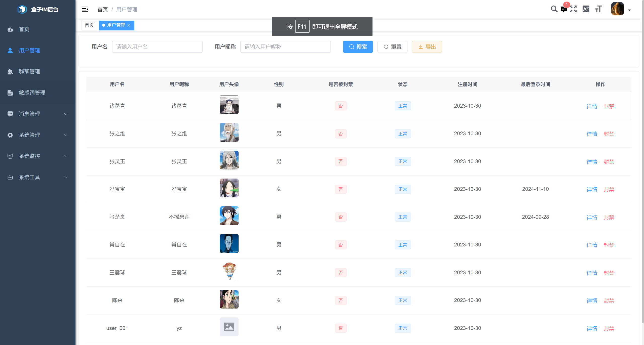644x345 pixels.
Task: Click the 搜索 search button
Action: coord(358,47)
